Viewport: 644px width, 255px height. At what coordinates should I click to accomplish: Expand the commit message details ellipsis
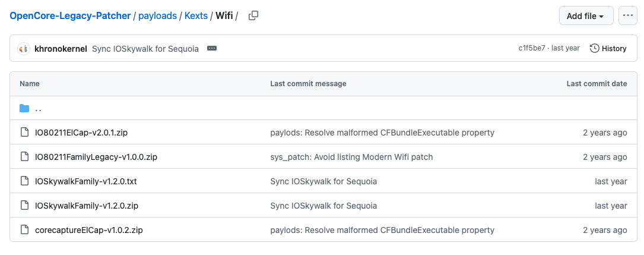click(x=212, y=49)
